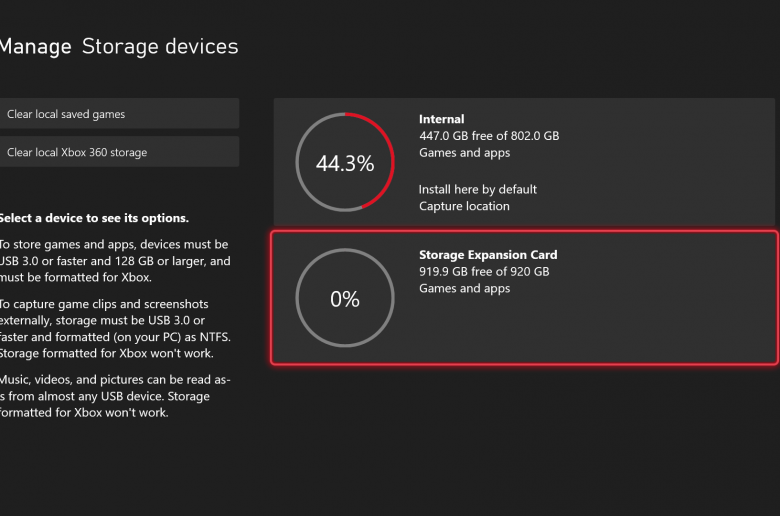Select Clear local saved games button
This screenshot has width=780, height=516.
pos(119,113)
